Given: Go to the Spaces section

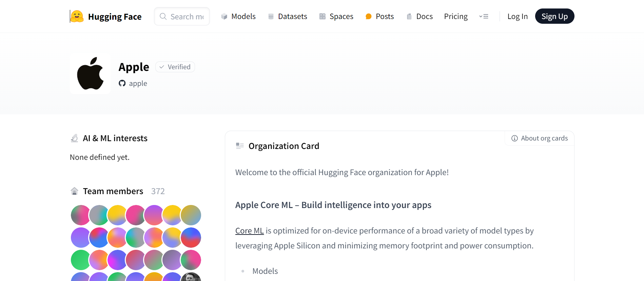Looking at the screenshot, I should pyautogui.click(x=336, y=16).
